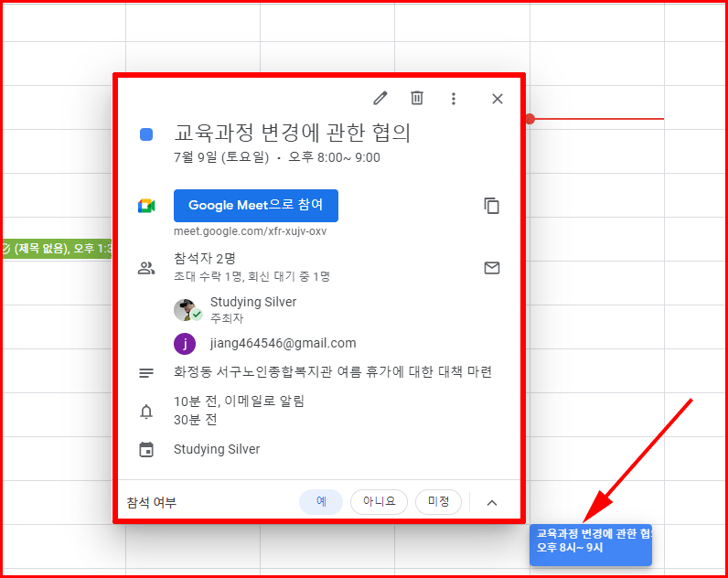Open the three-dot options menu
Image resolution: width=728 pixels, height=578 pixels.
pos(454,99)
